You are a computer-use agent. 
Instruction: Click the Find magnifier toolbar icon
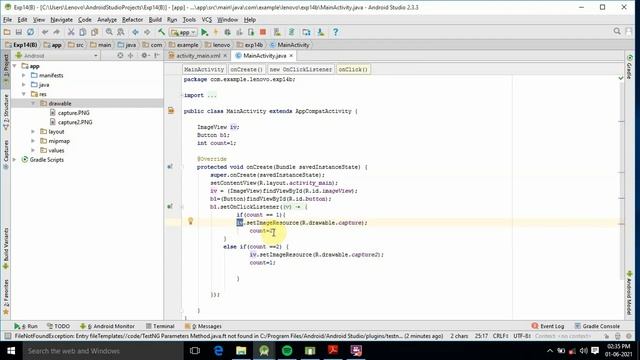click(109, 32)
